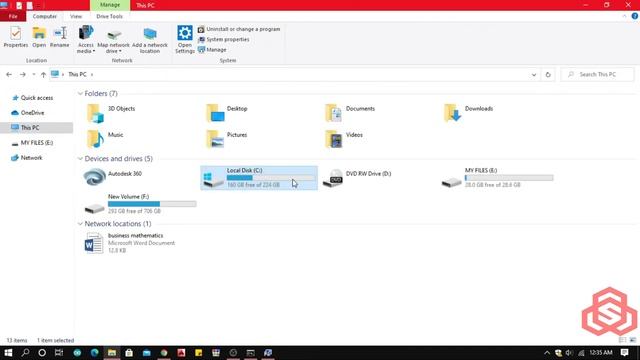This screenshot has width=640, height=360.
Task: Select MY FILES (E:) drive tile
Action: click(x=498, y=178)
